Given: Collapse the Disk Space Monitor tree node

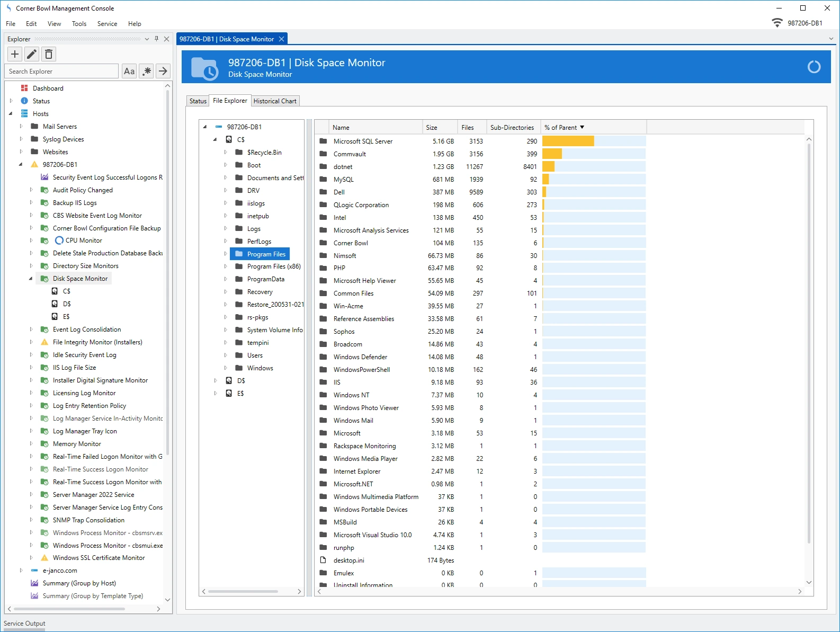Looking at the screenshot, I should [31, 279].
